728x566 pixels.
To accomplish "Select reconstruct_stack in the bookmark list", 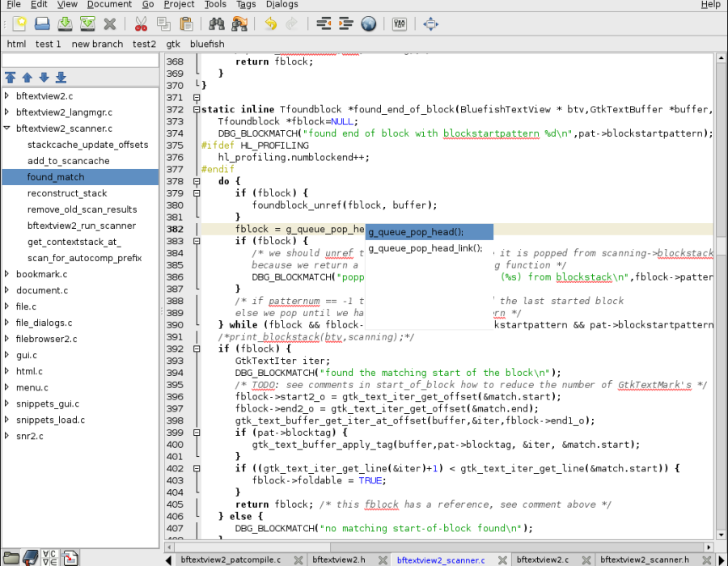I will (x=67, y=193).
